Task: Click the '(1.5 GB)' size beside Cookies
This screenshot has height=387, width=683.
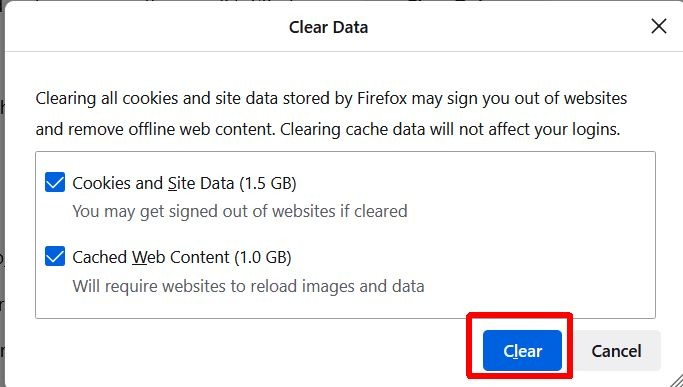Action: pos(268,183)
